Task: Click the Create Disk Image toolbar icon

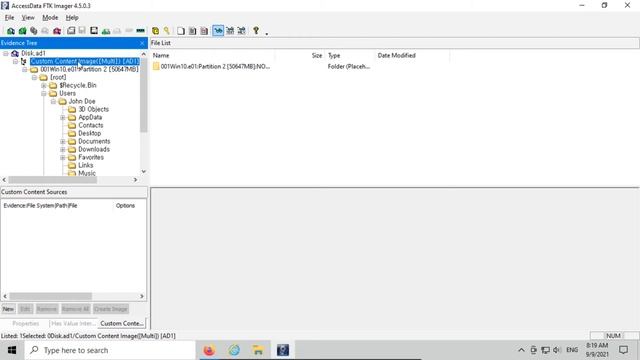Action: [71, 31]
